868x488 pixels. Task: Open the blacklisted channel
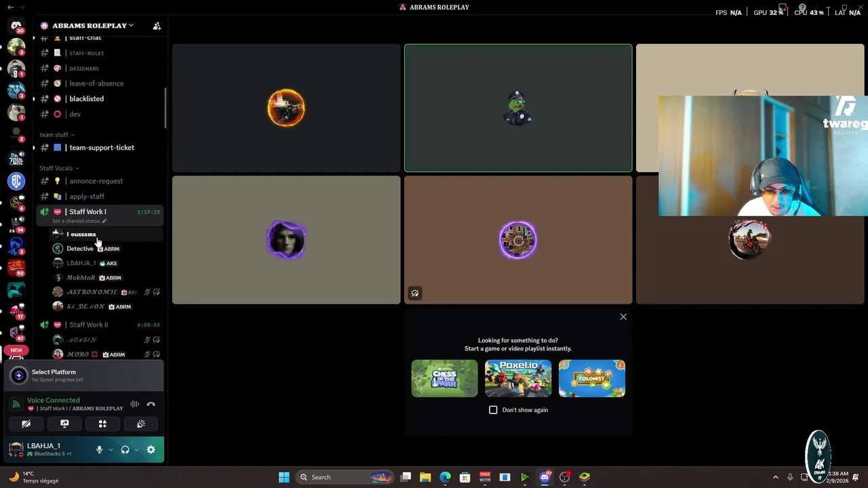pos(100,99)
